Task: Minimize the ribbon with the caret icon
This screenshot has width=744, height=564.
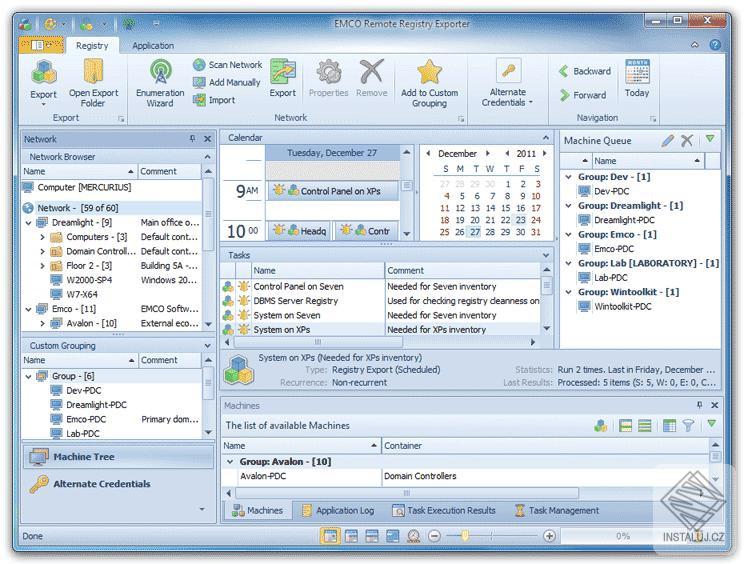Action: pyautogui.click(x=695, y=45)
